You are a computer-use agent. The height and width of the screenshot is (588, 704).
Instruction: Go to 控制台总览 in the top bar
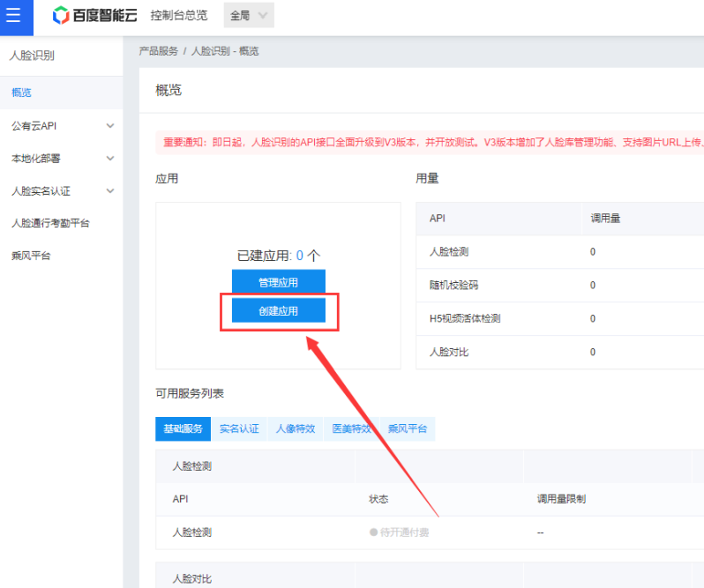(179, 15)
